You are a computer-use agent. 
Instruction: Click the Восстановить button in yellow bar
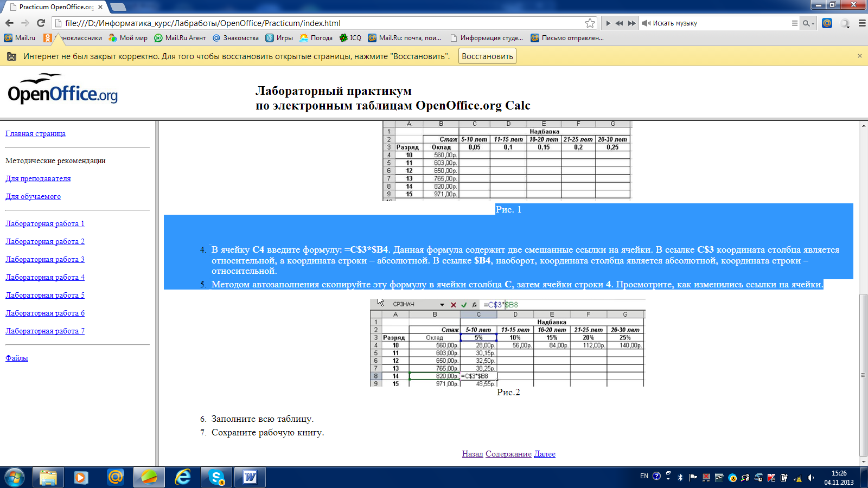click(487, 56)
